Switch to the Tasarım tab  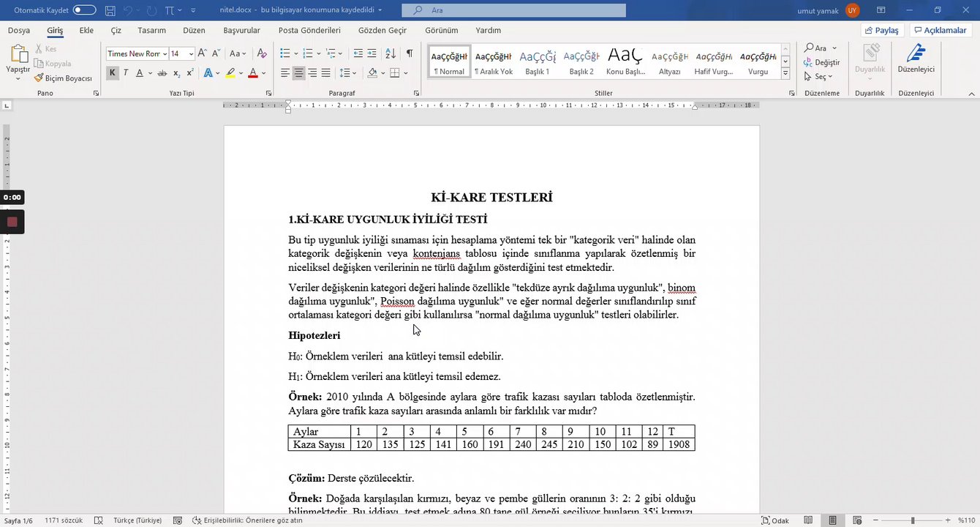[x=151, y=31]
